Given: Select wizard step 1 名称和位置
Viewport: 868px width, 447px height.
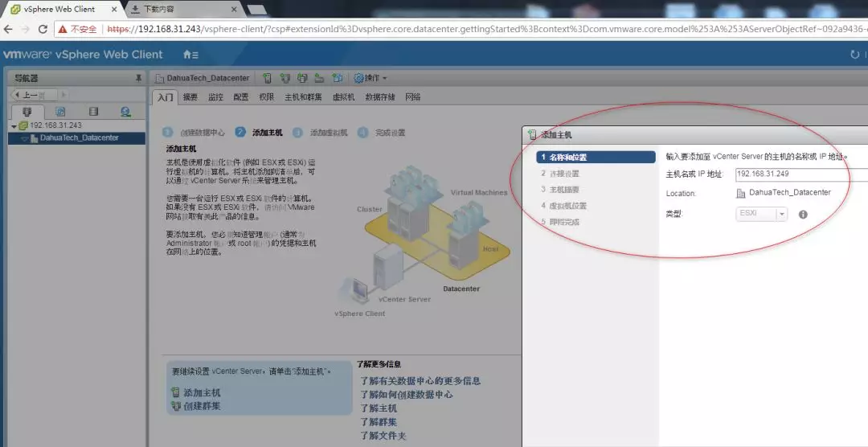Looking at the screenshot, I should click(x=596, y=158).
